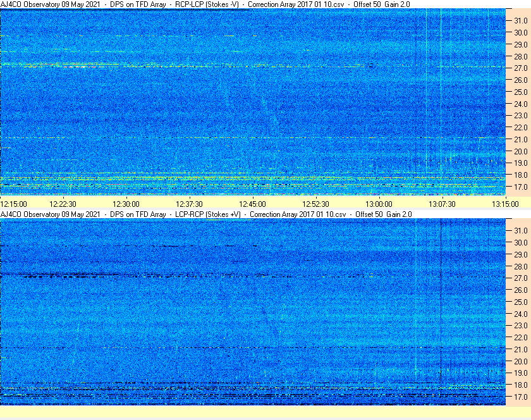Click the 28.0 frequency label on the RCP-LCP plot
This screenshot has height=420, width=531.
pos(521,56)
